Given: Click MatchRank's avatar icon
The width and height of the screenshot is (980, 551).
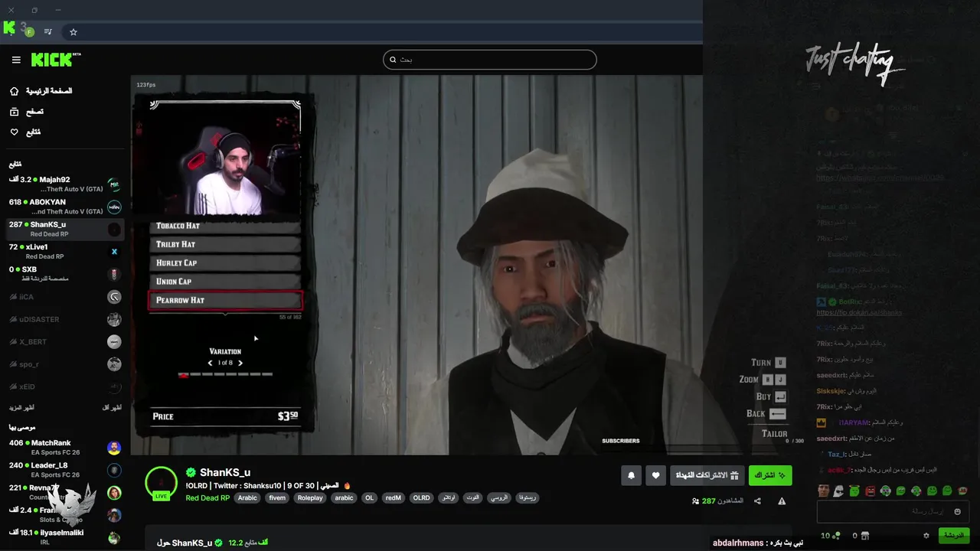Looking at the screenshot, I should 114,448.
